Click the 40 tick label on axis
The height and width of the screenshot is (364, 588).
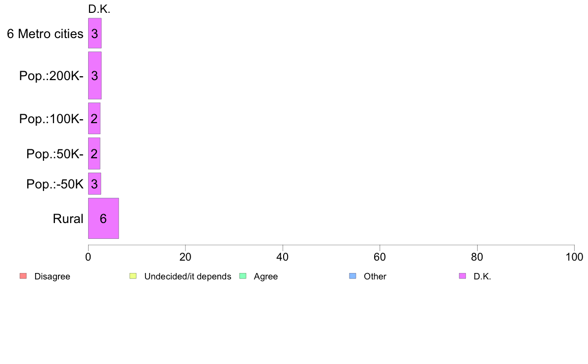tap(283, 257)
